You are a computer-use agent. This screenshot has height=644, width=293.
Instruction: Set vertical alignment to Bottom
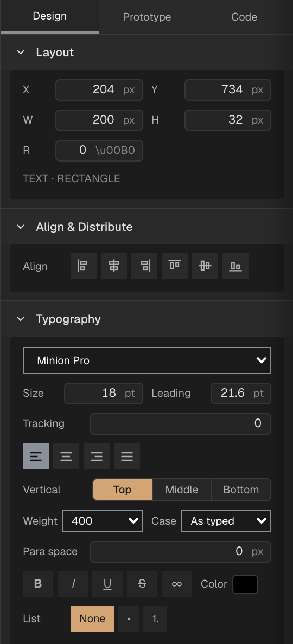[x=241, y=490]
